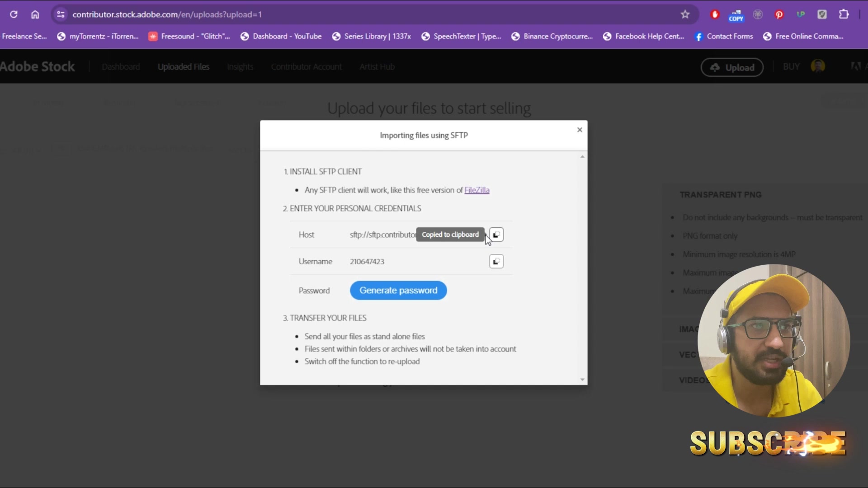Open the browser Extensions puzzle icon
The image size is (868, 488).
[x=844, y=14]
